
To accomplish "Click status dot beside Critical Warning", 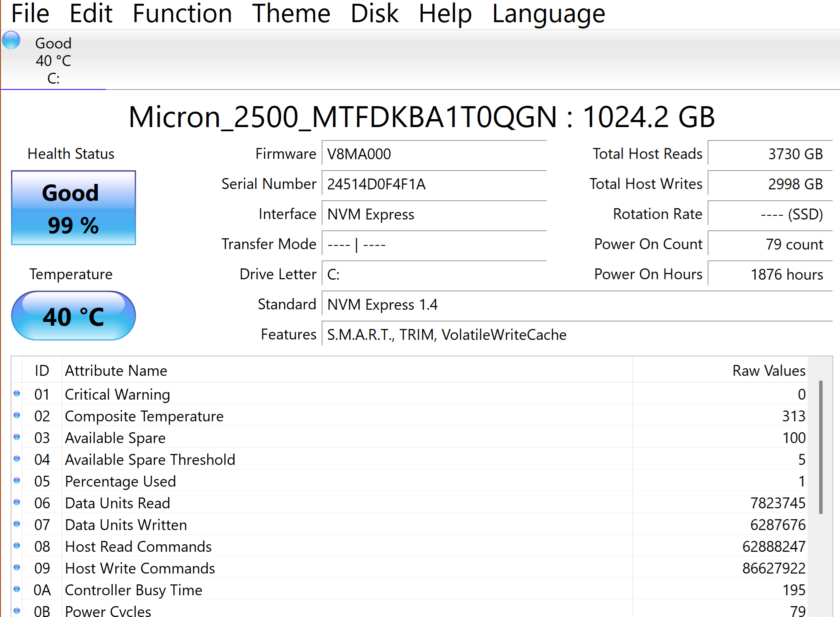I will tap(17, 393).
